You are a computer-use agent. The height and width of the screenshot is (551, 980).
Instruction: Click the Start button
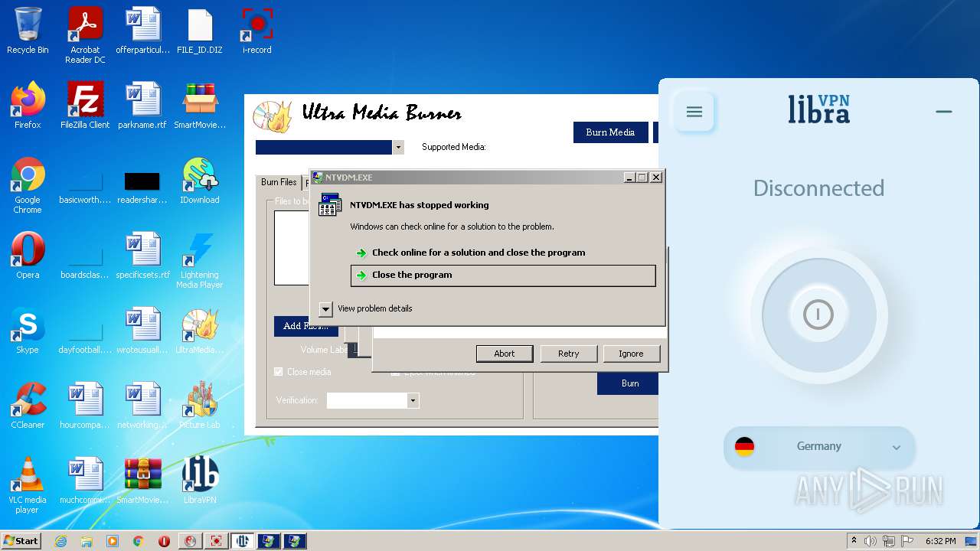coord(21,541)
